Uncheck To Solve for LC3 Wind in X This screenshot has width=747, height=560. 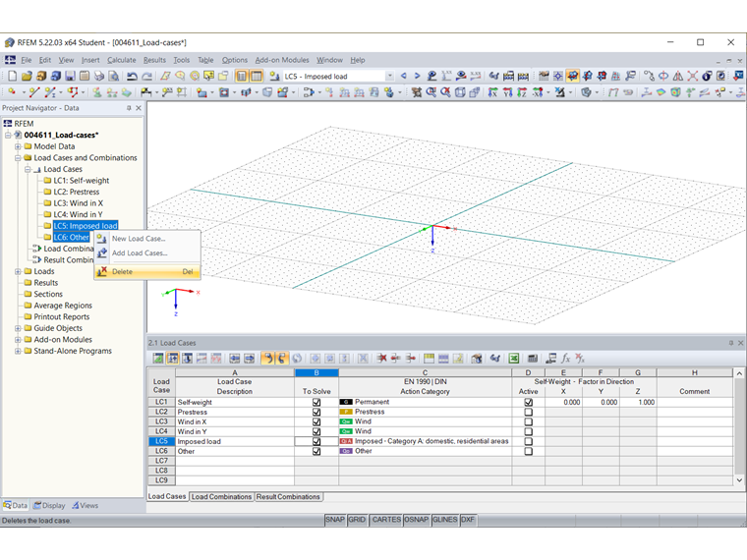[x=316, y=421]
